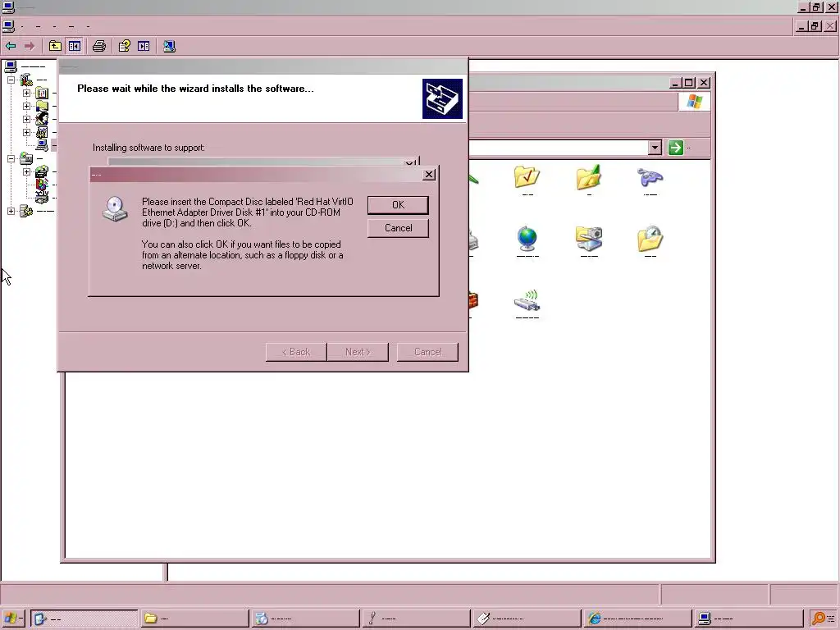Image resolution: width=840 pixels, height=630 pixels.
Task: Click the Print toolbar icon
Action: pos(99,46)
